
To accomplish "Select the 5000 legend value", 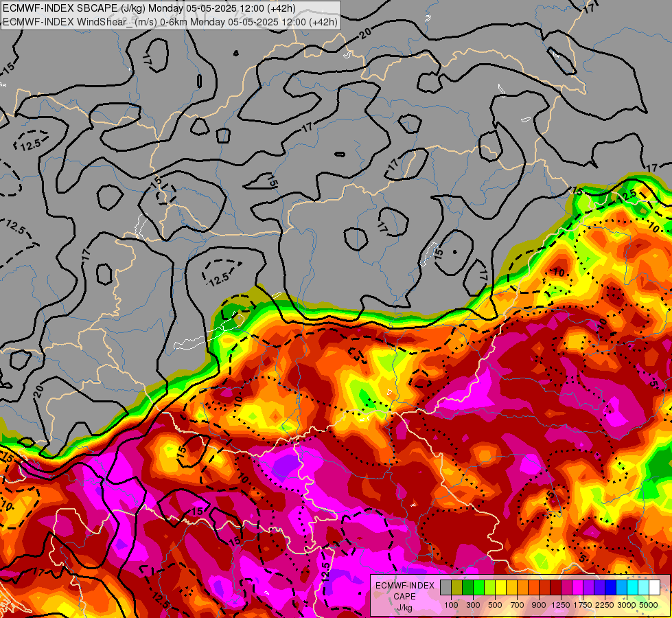I will coord(649,605).
